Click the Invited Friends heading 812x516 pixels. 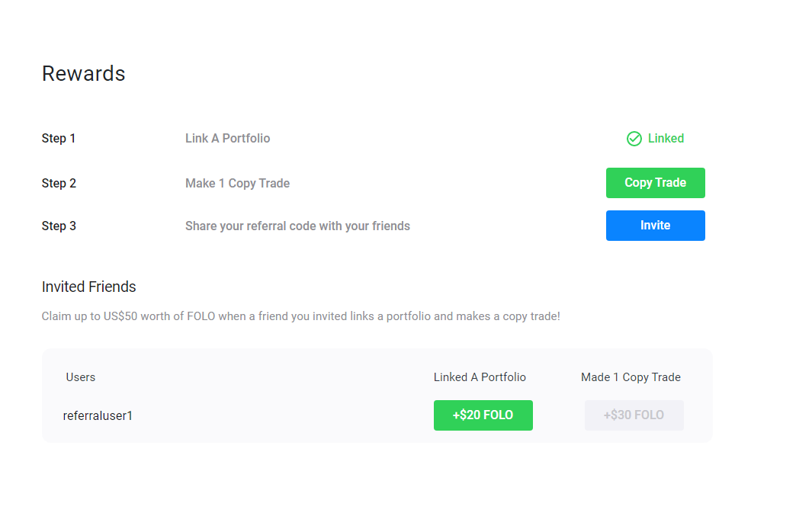tap(88, 287)
